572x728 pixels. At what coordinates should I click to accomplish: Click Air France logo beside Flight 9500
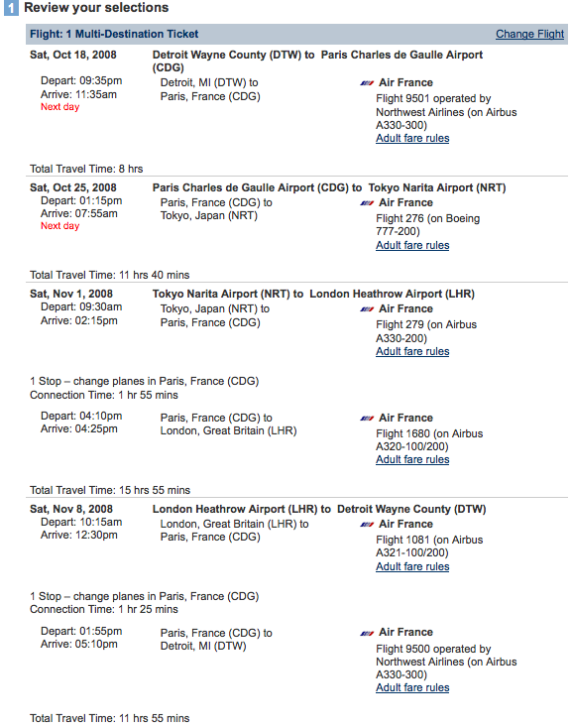(x=367, y=633)
